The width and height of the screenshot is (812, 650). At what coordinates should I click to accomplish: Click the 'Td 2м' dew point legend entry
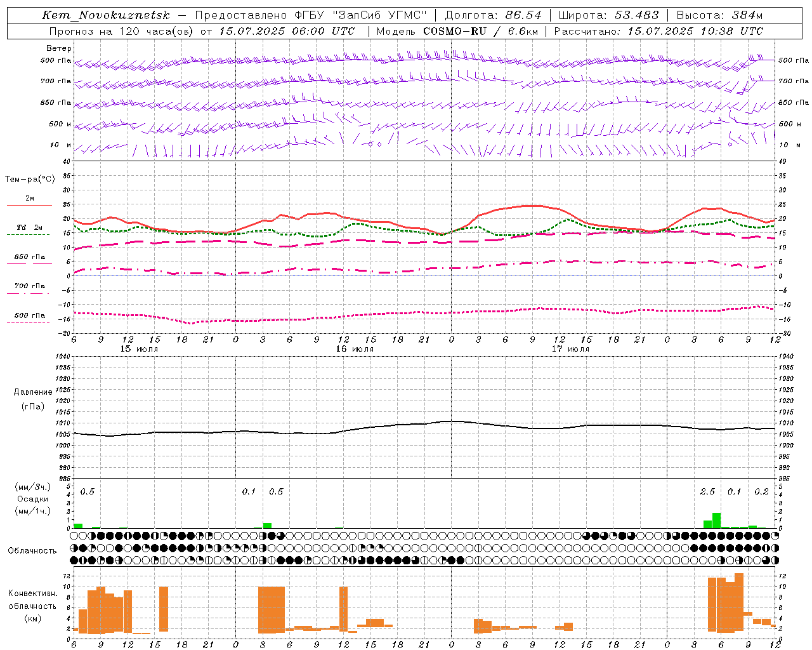[x=30, y=227]
